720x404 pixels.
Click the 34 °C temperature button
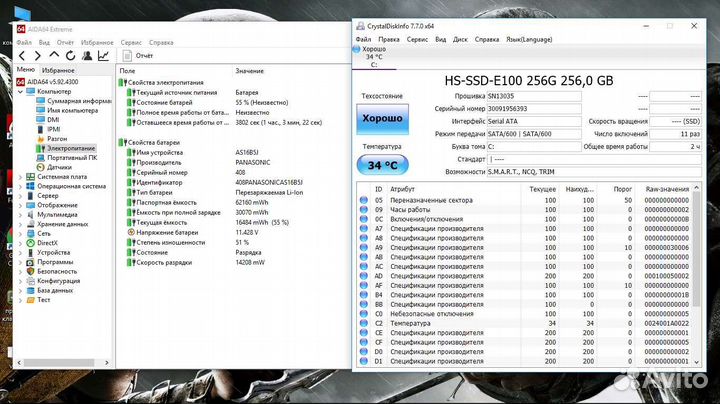pos(382,165)
